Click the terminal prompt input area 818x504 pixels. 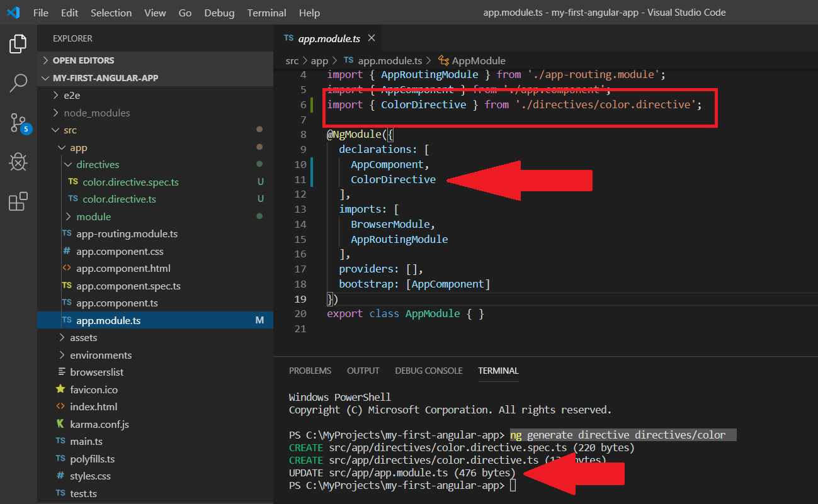512,485
